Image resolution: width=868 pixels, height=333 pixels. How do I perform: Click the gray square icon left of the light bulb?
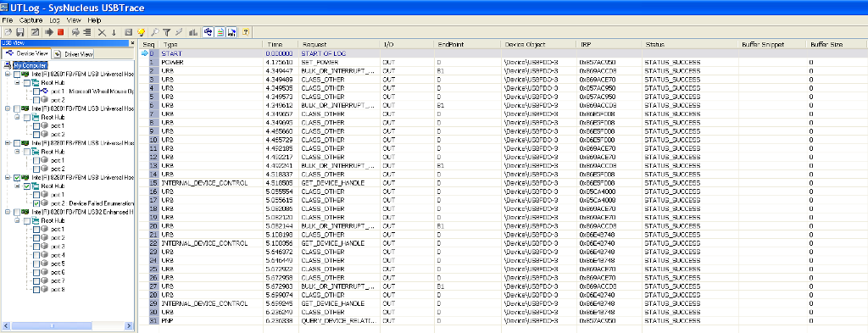(129, 32)
